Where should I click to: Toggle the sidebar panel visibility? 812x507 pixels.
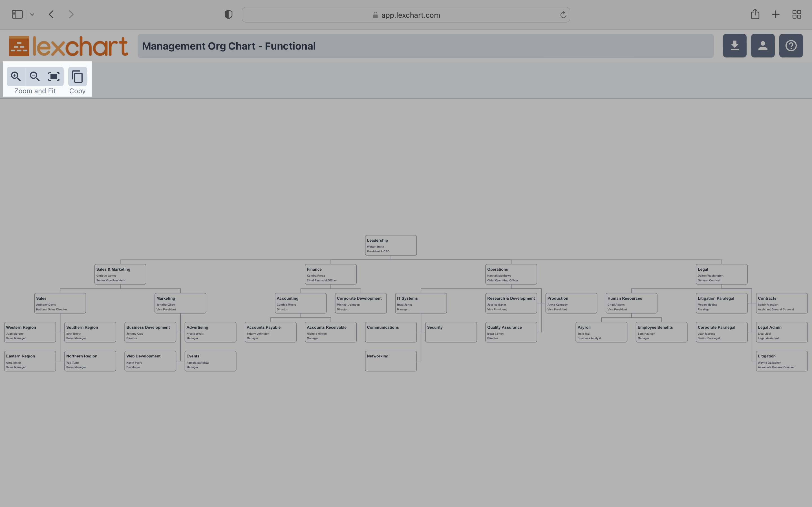pos(17,14)
